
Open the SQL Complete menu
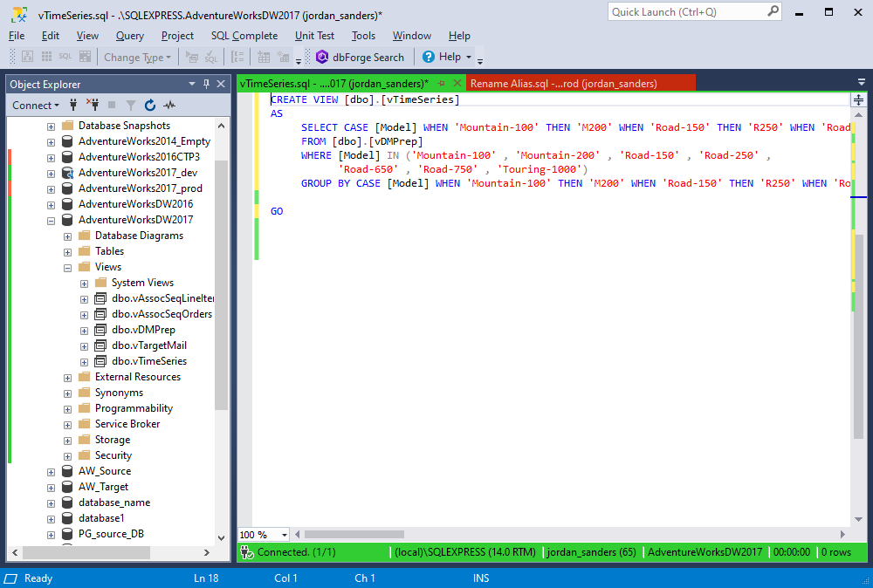point(244,36)
